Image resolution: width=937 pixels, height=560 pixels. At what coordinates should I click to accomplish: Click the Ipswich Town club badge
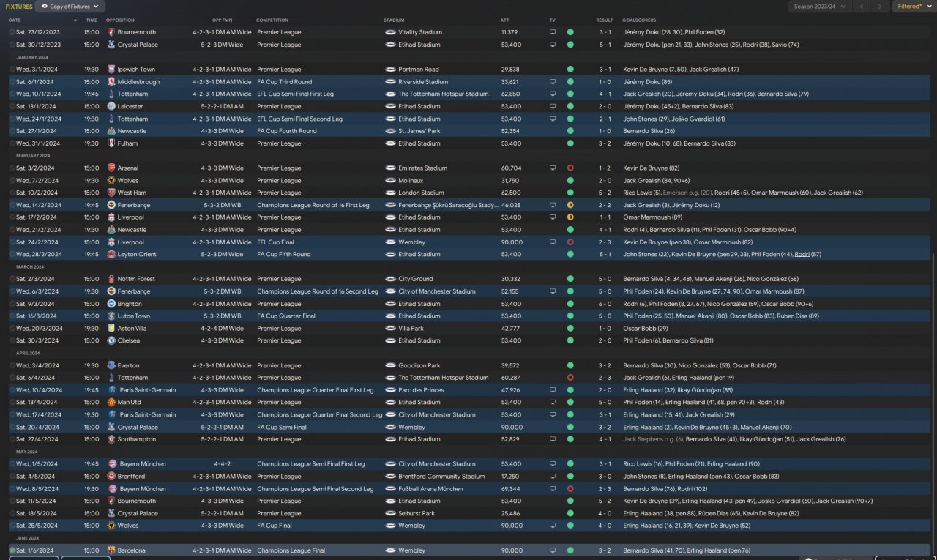click(111, 70)
